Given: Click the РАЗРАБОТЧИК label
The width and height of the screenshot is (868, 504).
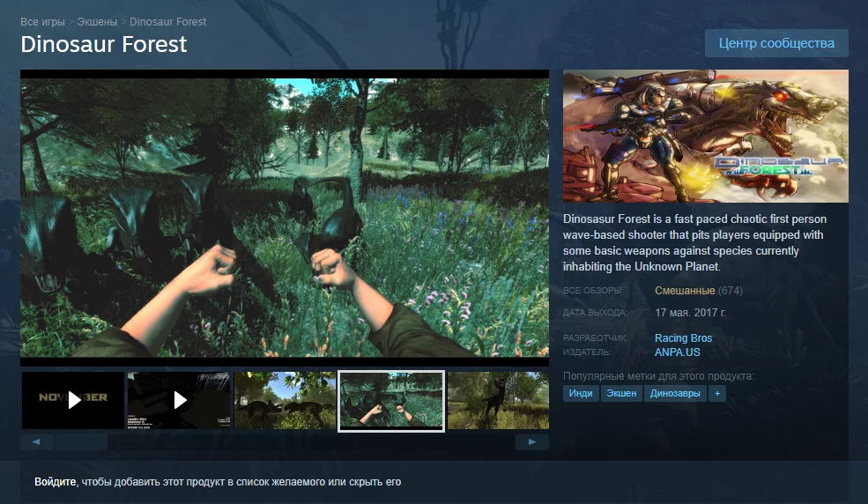Looking at the screenshot, I should coord(595,338).
